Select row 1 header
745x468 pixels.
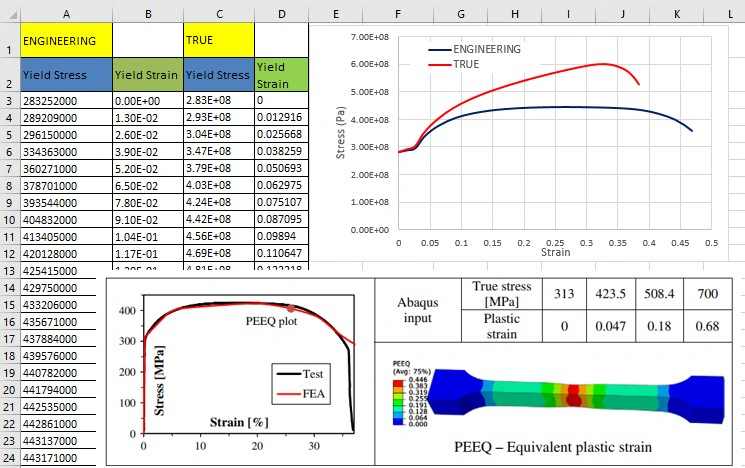(10, 40)
